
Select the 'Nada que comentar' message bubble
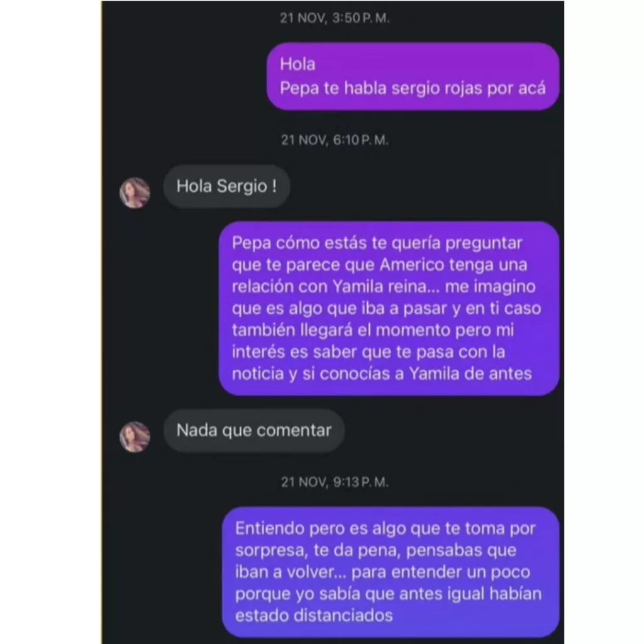click(x=254, y=430)
